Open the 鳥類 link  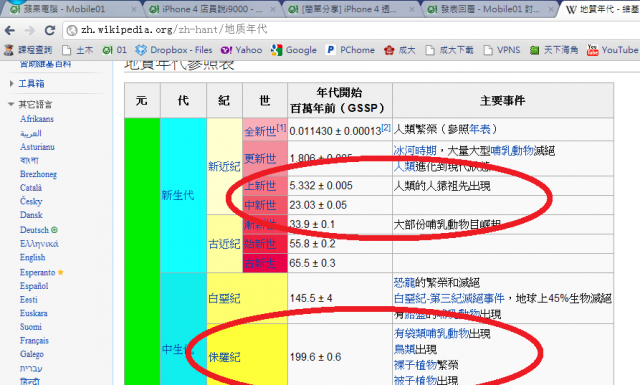pos(404,349)
